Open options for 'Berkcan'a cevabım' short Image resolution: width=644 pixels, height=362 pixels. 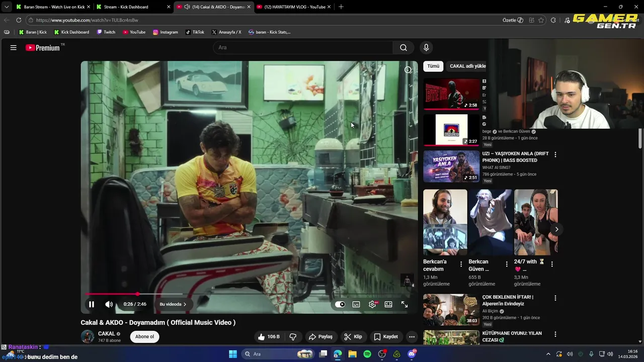point(461,264)
